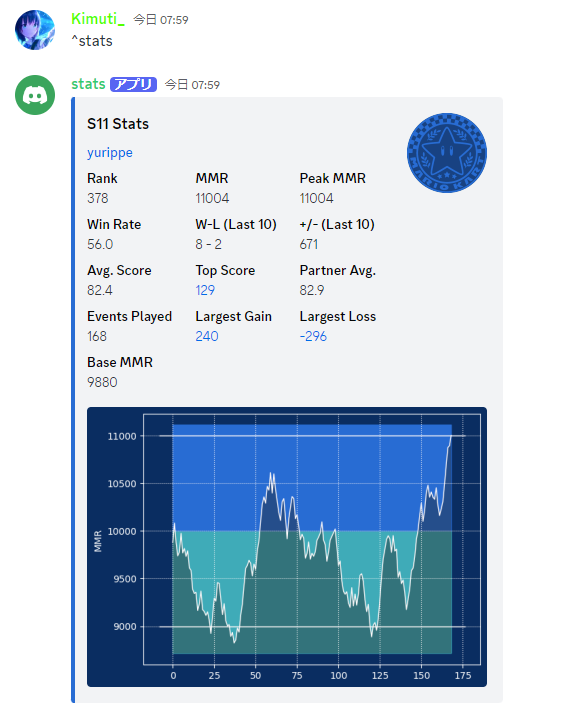Select the Partner Avg. value 82.9
The width and height of the screenshot is (565, 722).
(x=312, y=290)
